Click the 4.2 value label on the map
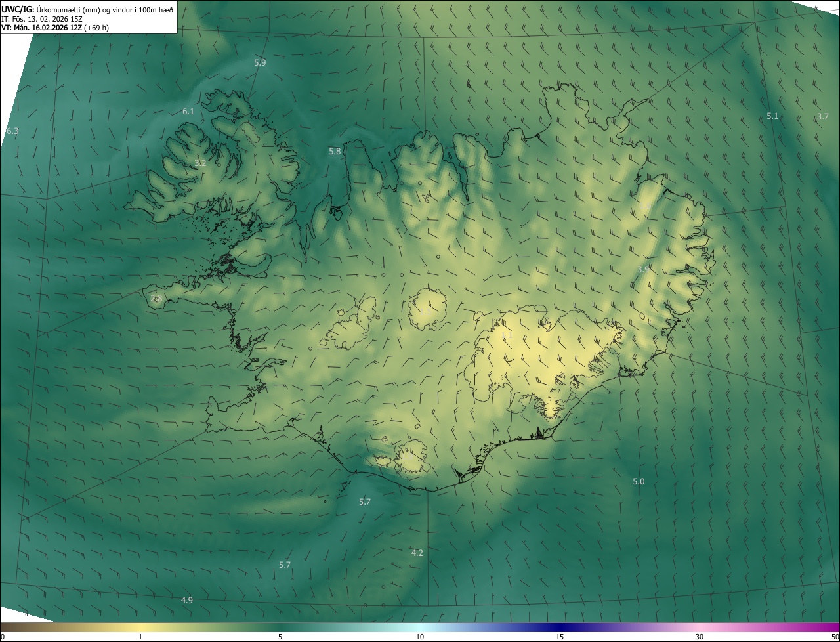Image resolution: width=840 pixels, height=642 pixels. (417, 553)
